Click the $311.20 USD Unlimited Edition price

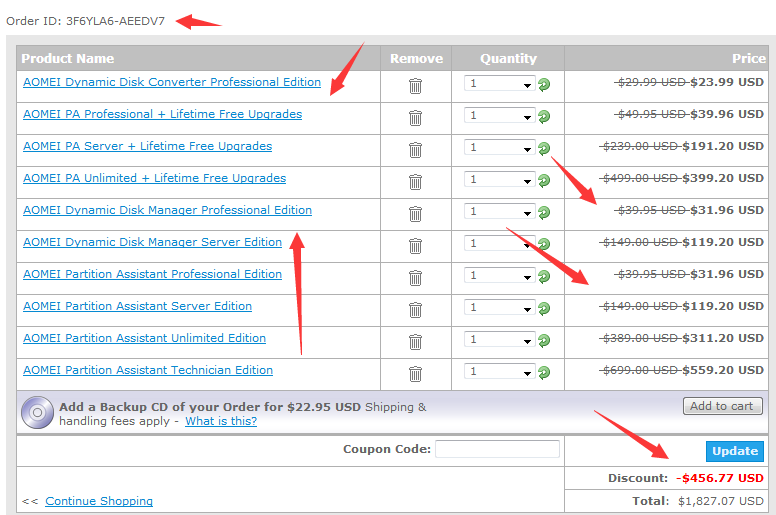tap(723, 338)
